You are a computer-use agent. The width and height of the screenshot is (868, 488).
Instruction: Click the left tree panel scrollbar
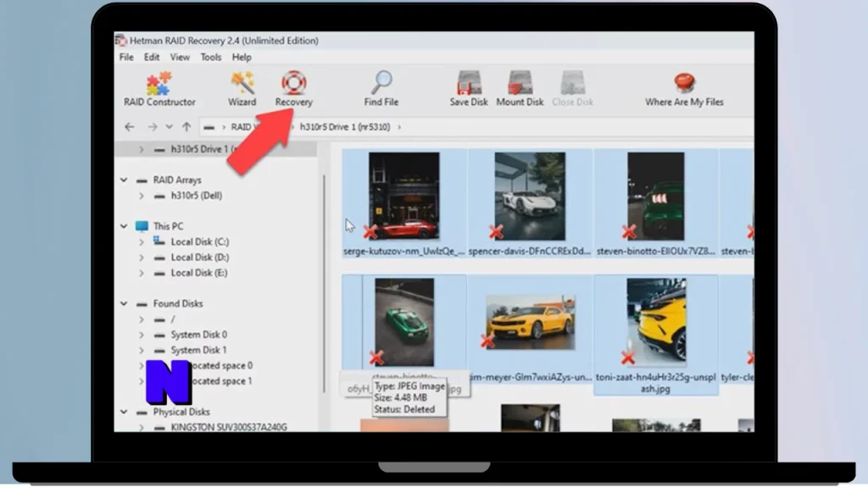click(323, 283)
